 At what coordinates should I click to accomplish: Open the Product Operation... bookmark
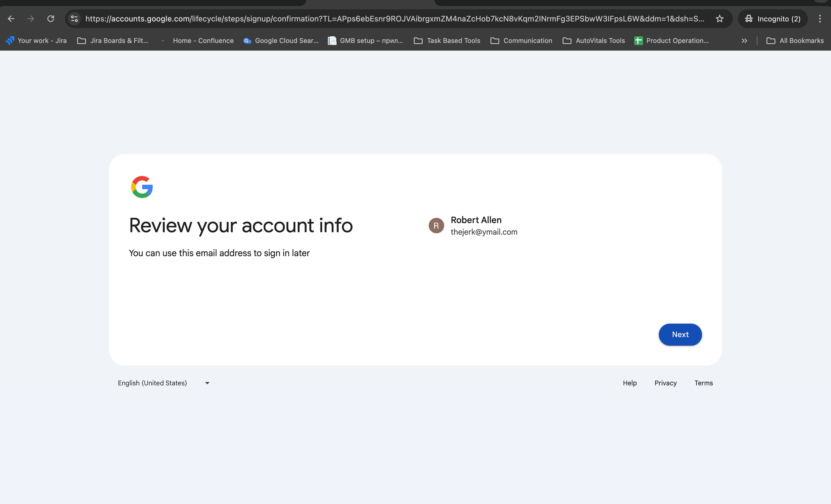672,41
